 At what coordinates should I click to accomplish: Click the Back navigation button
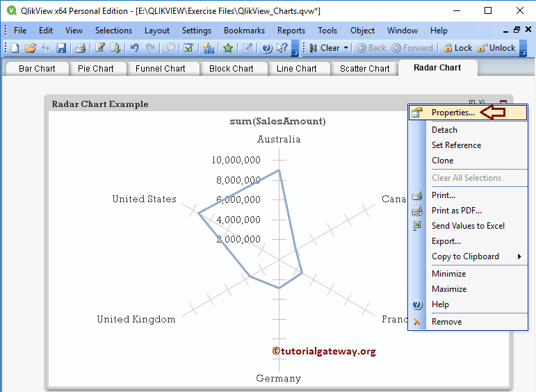371,48
